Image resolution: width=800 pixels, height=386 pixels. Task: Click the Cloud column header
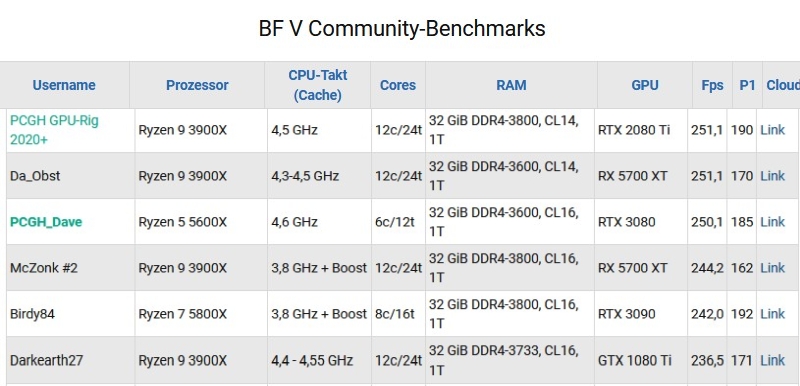tap(783, 85)
